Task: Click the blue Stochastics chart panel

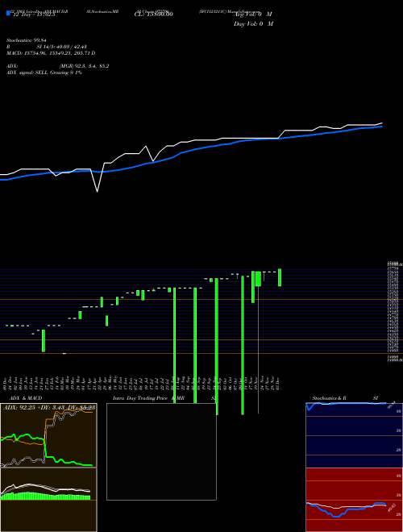Action: (x=354, y=435)
